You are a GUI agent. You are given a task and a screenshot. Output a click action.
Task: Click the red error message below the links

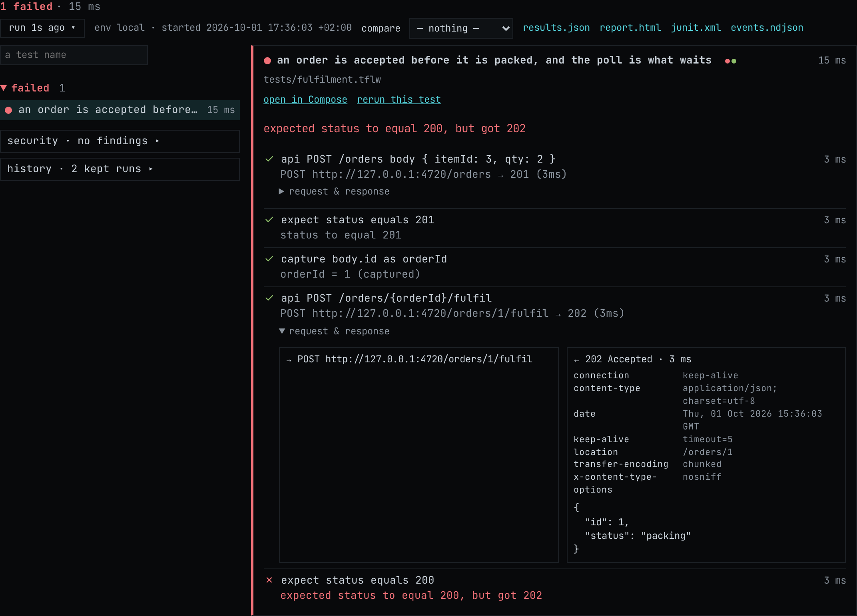point(395,129)
